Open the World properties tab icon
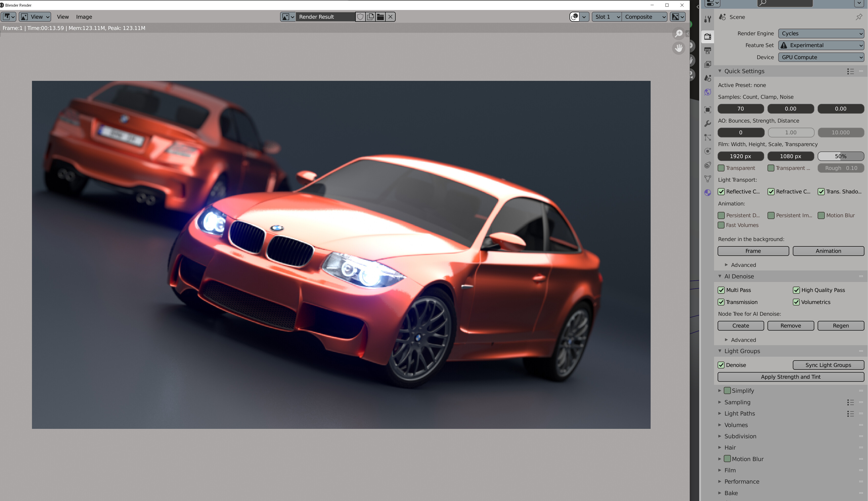Image resolution: width=868 pixels, height=501 pixels. [x=707, y=92]
